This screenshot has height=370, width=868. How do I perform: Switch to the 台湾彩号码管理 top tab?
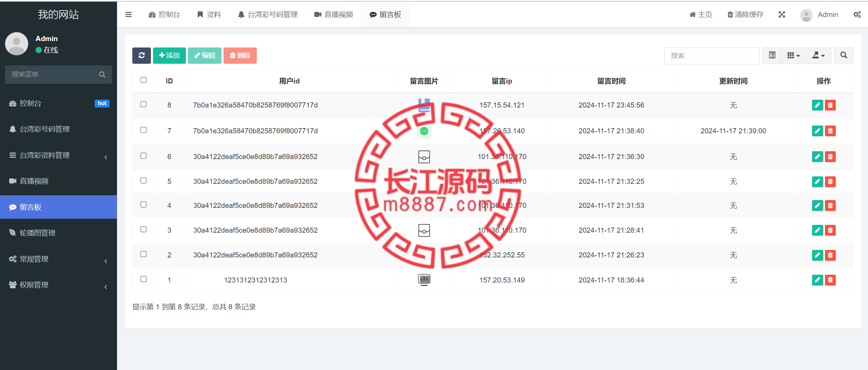[268, 15]
